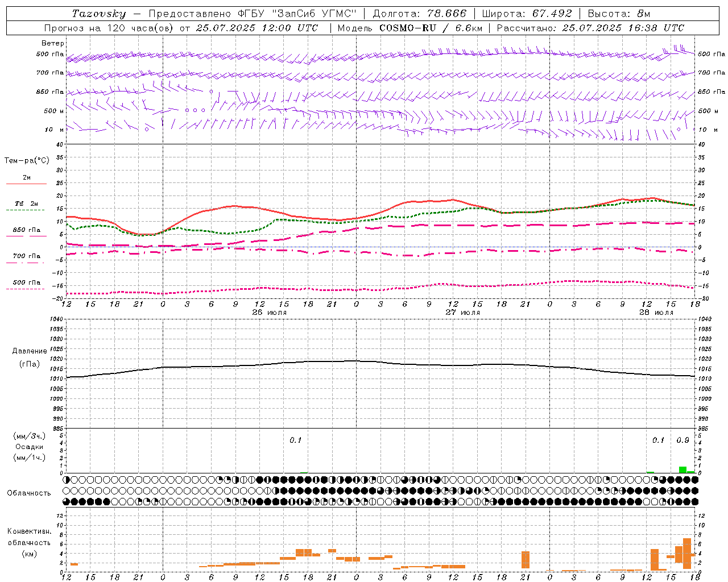Click the 'Осадки' precipitation label
Image resolution: width=728 pixels, height=582 pixels.
point(30,447)
